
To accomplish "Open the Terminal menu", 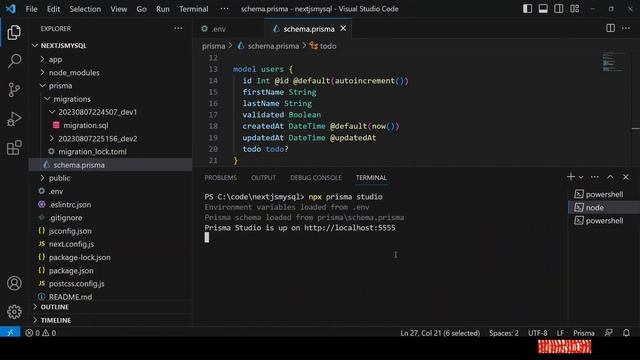I will point(193,9).
